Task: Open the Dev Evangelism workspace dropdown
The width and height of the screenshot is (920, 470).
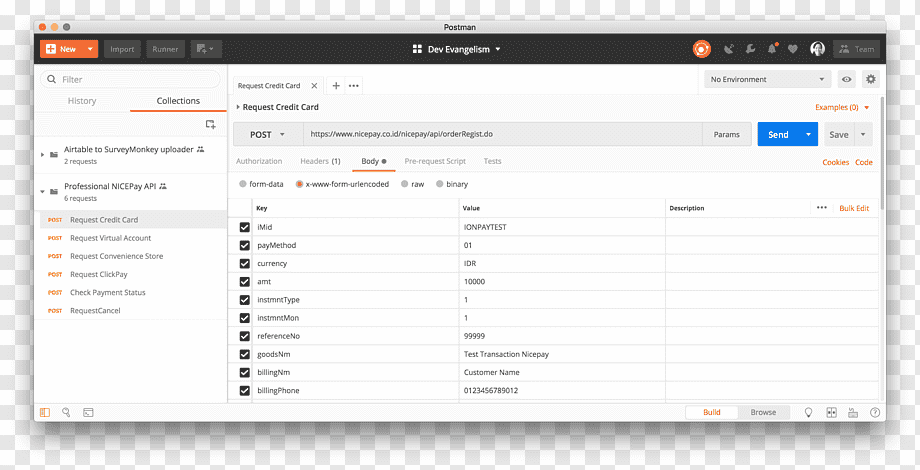Action: point(456,49)
